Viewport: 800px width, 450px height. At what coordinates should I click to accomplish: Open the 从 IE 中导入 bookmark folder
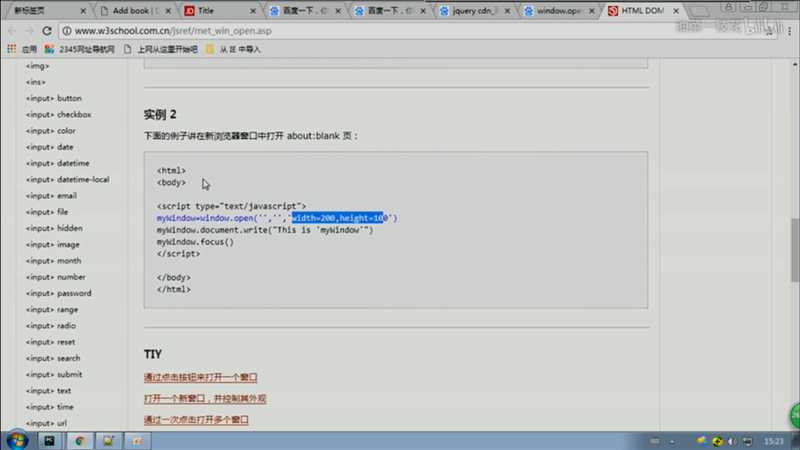pos(233,49)
